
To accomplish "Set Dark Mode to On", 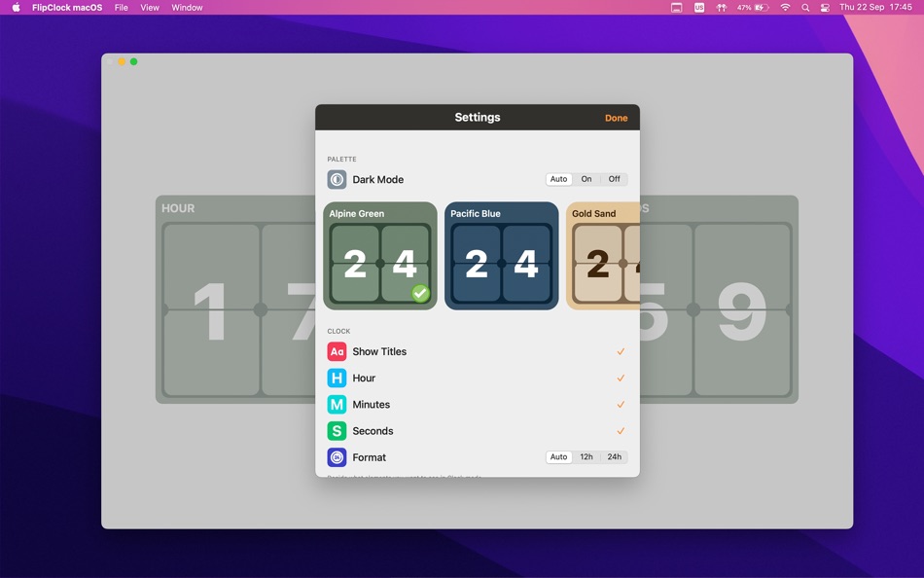I will pyautogui.click(x=586, y=179).
